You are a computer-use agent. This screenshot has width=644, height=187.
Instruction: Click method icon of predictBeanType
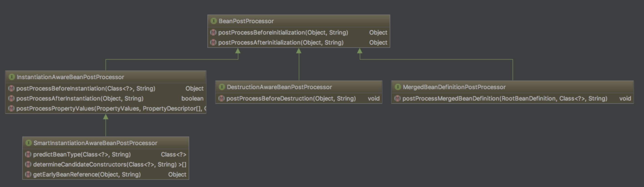pyautogui.click(x=28, y=154)
